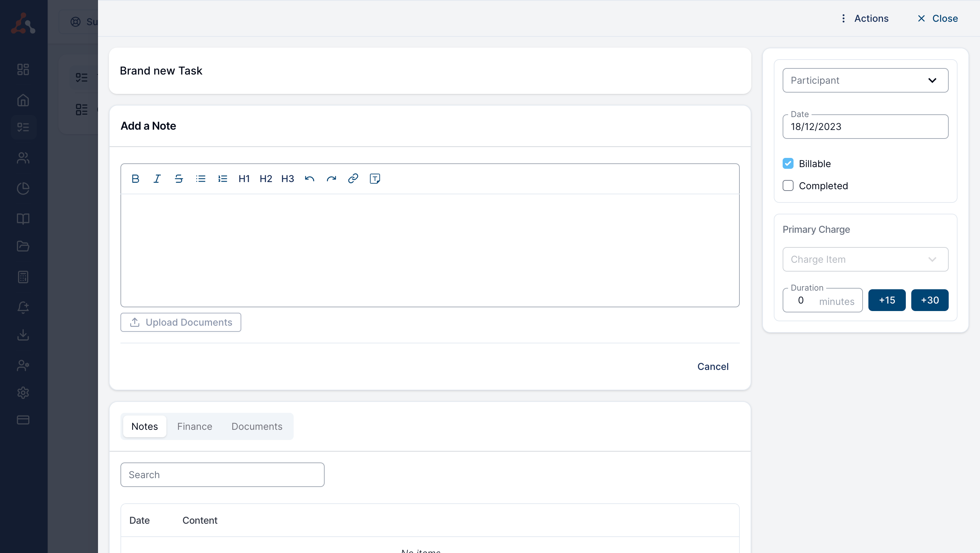The width and height of the screenshot is (980, 553).
Task: Open the people icon in sidebar
Action: click(x=23, y=158)
